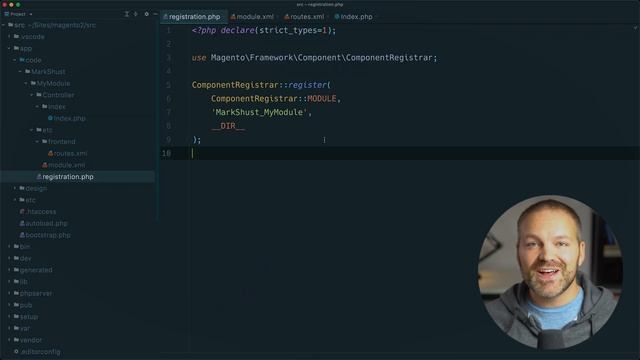
Task: Collapse the Controller folder
Action: [31, 95]
